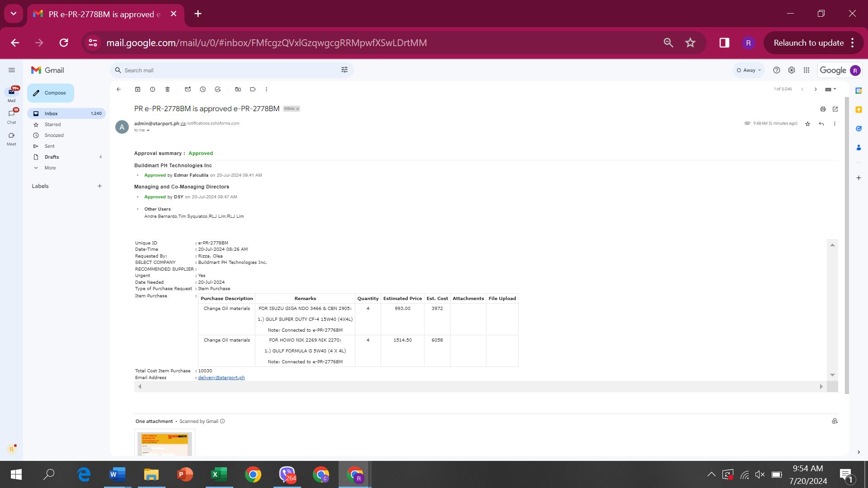This screenshot has height=488, width=868.
Task: Mark the email as unread
Action: click(188, 89)
